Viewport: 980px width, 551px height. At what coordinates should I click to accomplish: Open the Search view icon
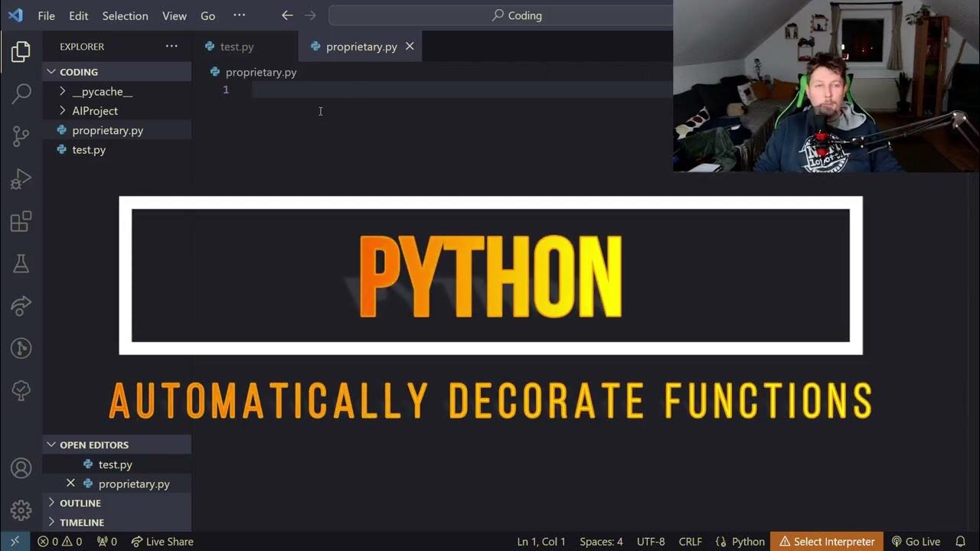[21, 94]
